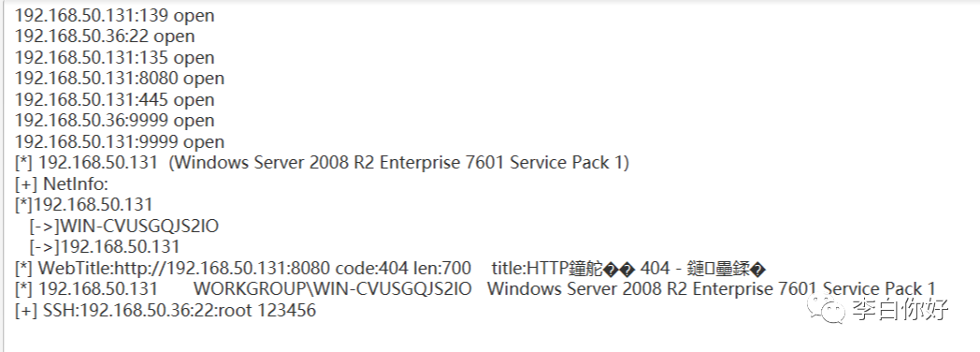Select the SSH root 123456 credential line
The image size is (980, 352).
point(165,310)
